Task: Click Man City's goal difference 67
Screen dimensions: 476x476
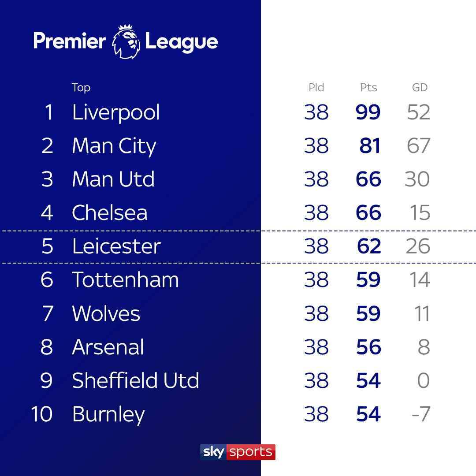Action: [418, 145]
